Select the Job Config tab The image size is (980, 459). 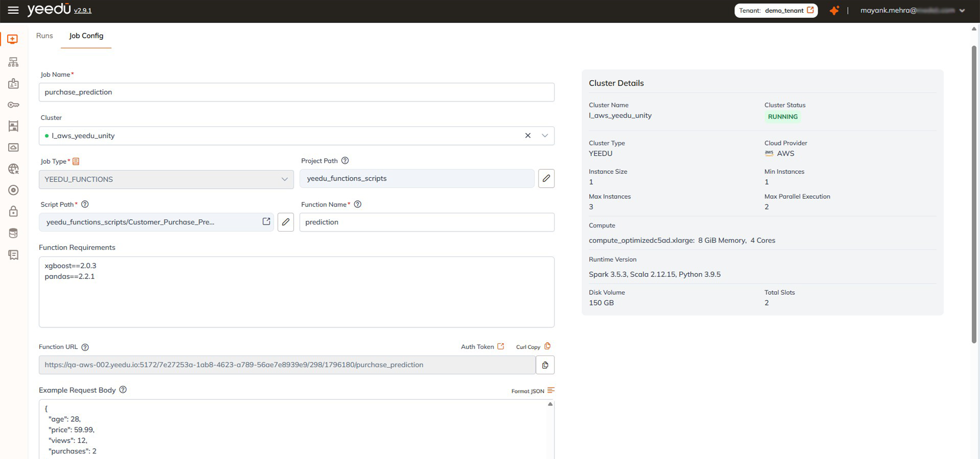point(86,36)
